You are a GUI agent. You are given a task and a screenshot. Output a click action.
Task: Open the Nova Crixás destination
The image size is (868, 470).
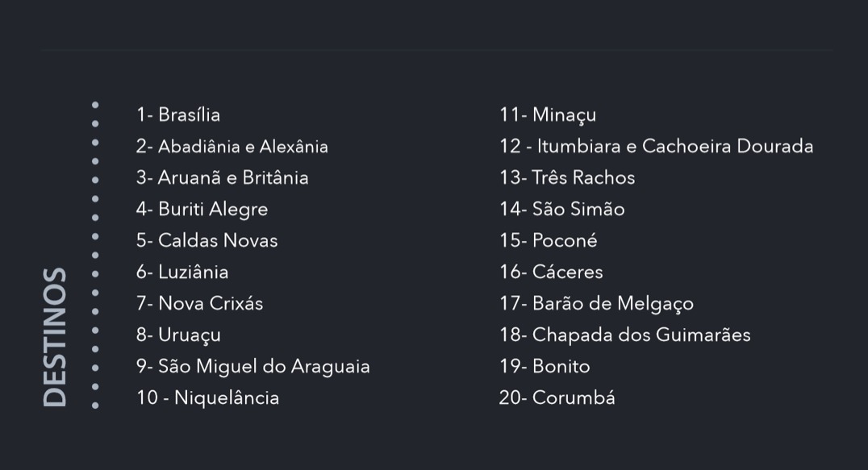point(199,303)
